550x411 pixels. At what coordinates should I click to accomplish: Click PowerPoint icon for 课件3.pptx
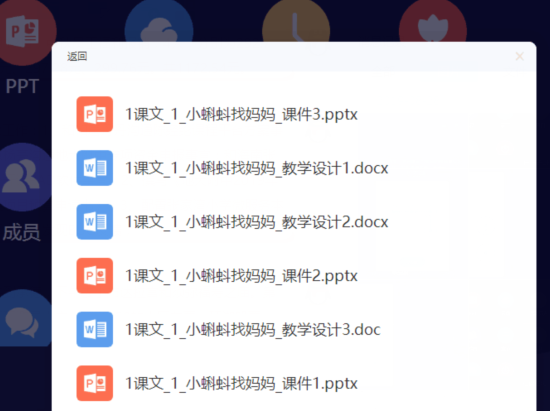[x=95, y=114]
